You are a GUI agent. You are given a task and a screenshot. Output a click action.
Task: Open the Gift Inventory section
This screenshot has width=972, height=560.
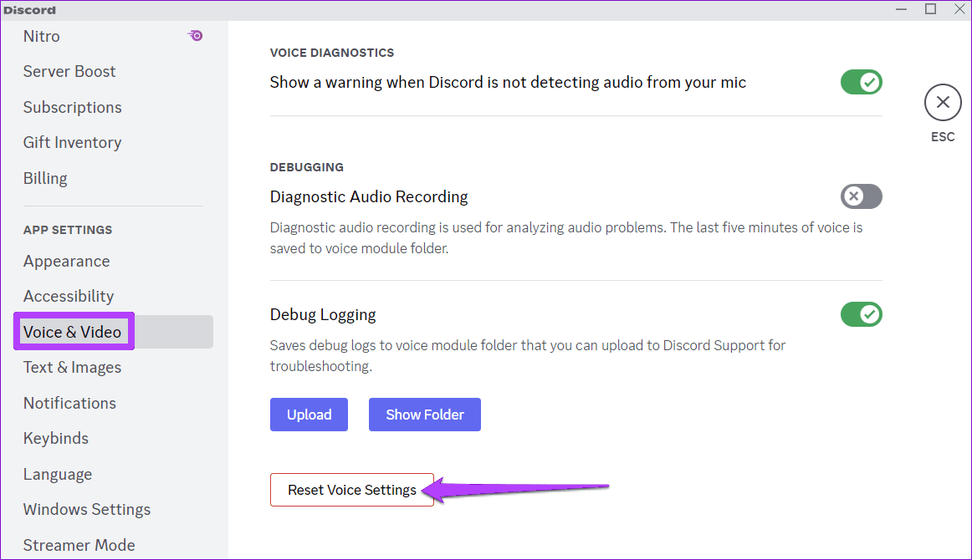coord(72,142)
